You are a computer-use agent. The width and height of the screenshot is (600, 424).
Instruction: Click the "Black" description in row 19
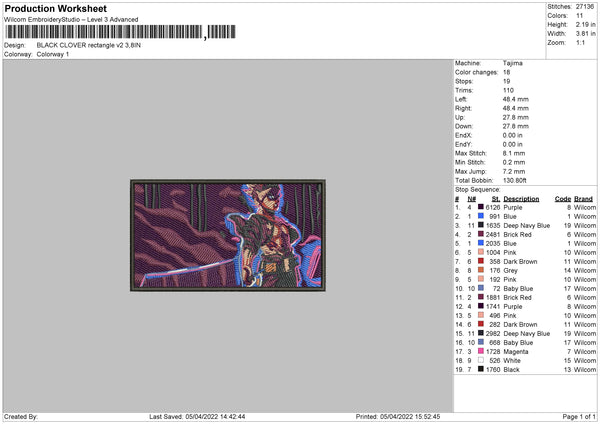pyautogui.click(x=512, y=370)
